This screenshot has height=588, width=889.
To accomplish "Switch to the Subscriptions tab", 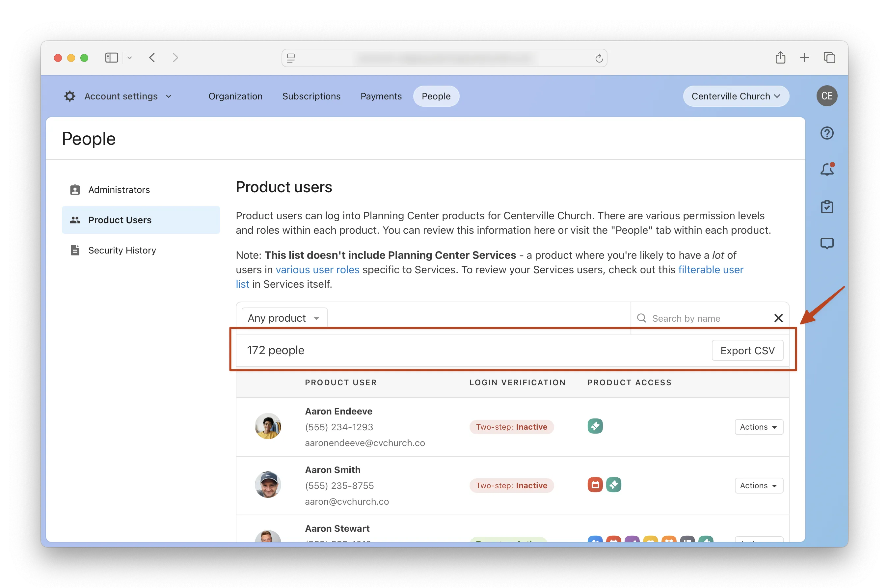I will pyautogui.click(x=311, y=96).
